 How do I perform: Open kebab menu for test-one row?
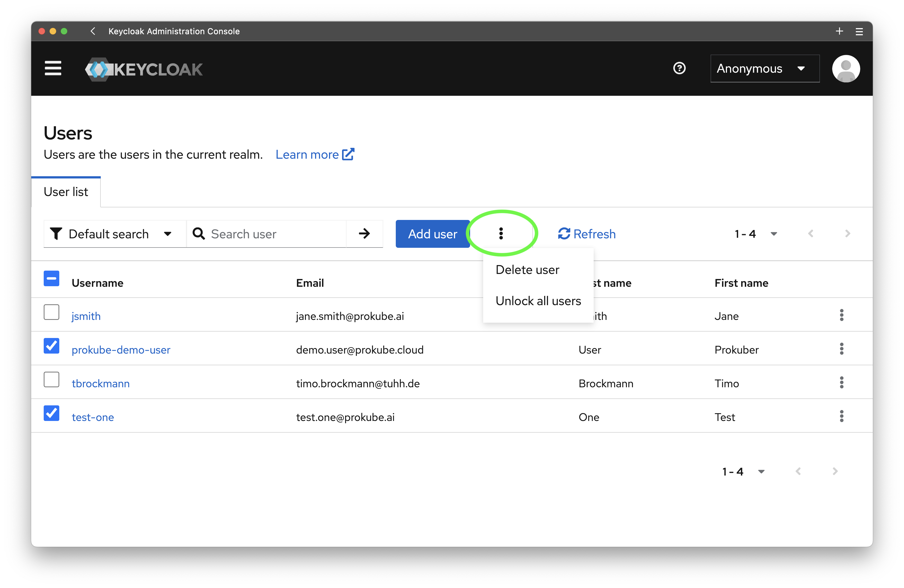click(x=841, y=416)
